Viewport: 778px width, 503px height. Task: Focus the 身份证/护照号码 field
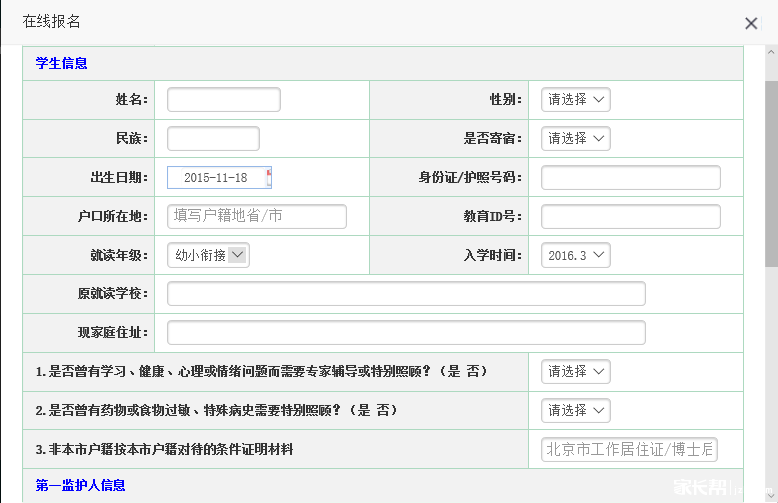[630, 178]
